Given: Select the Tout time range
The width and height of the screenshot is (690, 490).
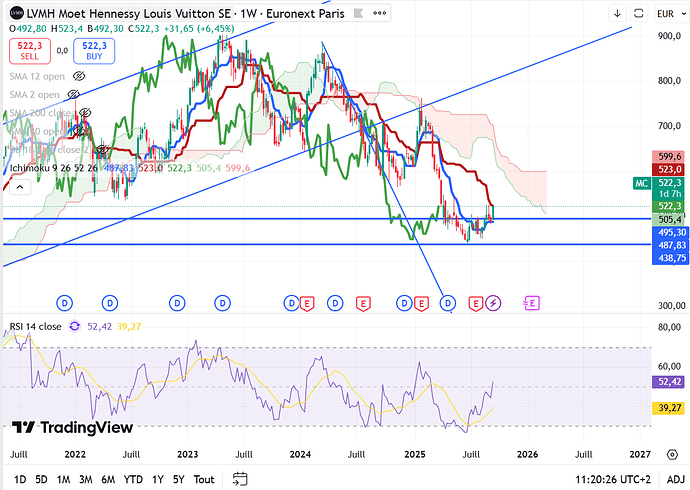Looking at the screenshot, I should coord(205,479).
